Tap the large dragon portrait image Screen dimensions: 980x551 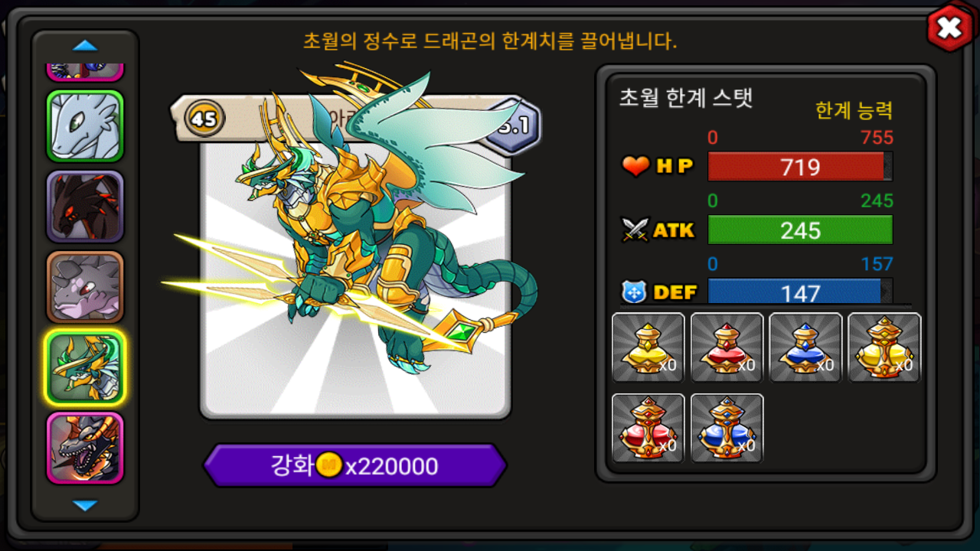tap(355, 260)
